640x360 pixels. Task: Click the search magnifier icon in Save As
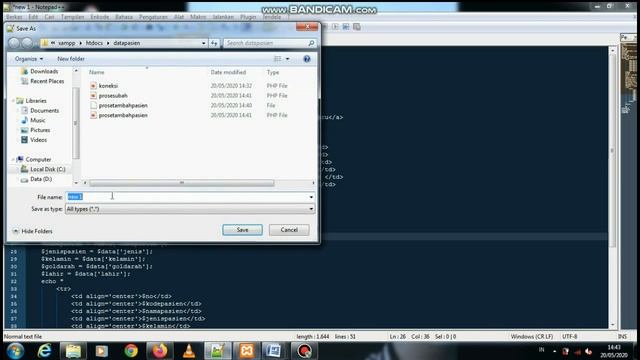(311, 43)
